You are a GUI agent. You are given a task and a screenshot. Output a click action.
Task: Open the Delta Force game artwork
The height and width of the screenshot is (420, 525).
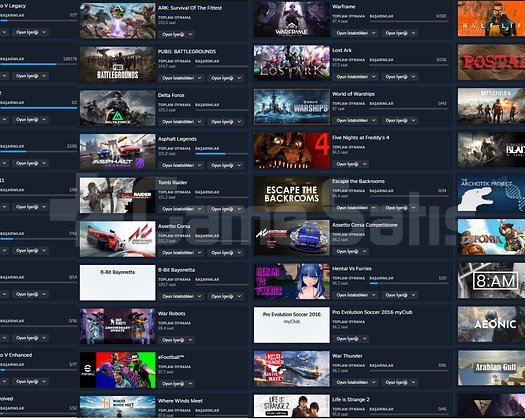(x=118, y=108)
